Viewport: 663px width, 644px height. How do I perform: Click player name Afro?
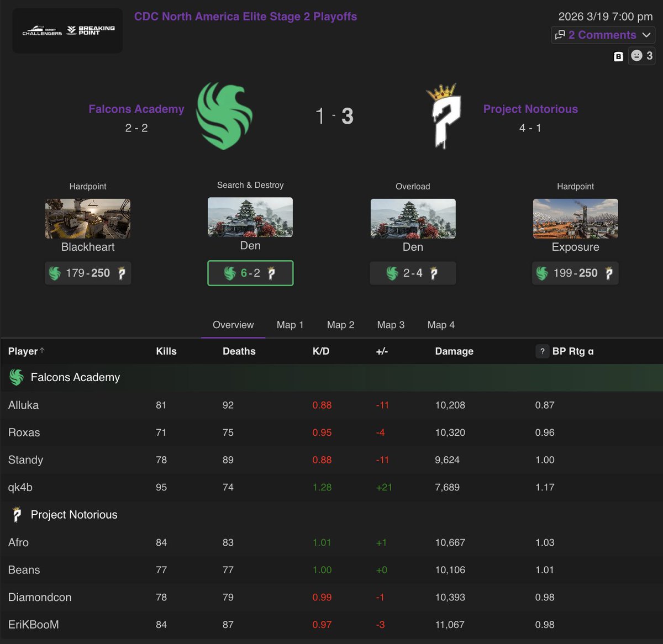coord(18,542)
